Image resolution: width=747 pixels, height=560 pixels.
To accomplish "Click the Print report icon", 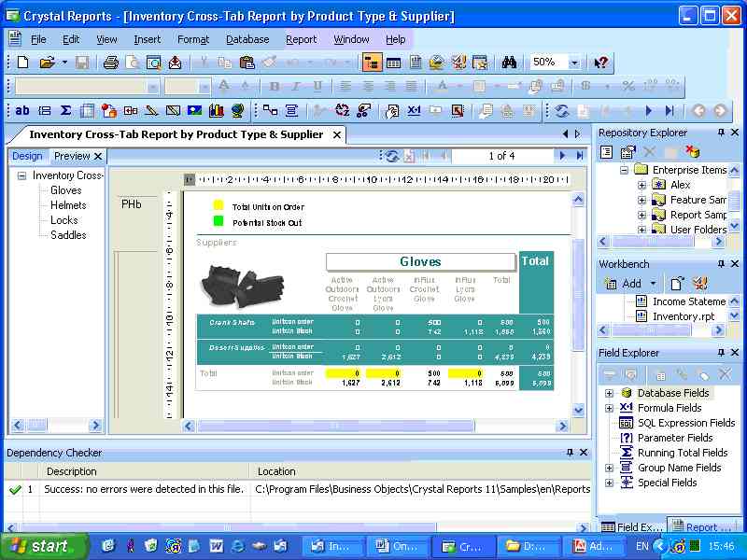I will pyautogui.click(x=110, y=63).
